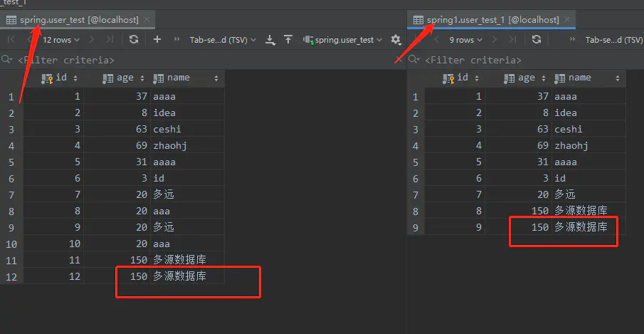Select 'id' name cell in row 6 of spring1.user_test_1
This screenshot has height=334, width=644.
588,178
